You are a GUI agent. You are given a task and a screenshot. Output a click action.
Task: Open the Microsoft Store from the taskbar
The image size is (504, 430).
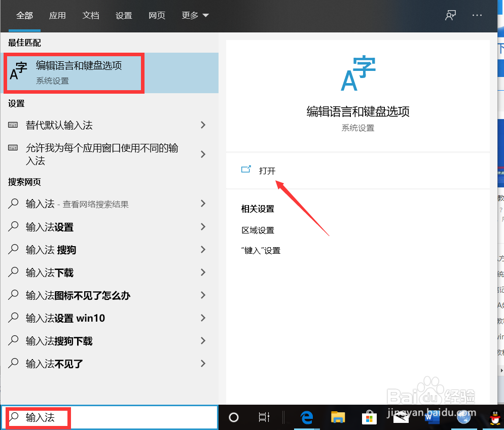[x=369, y=417]
